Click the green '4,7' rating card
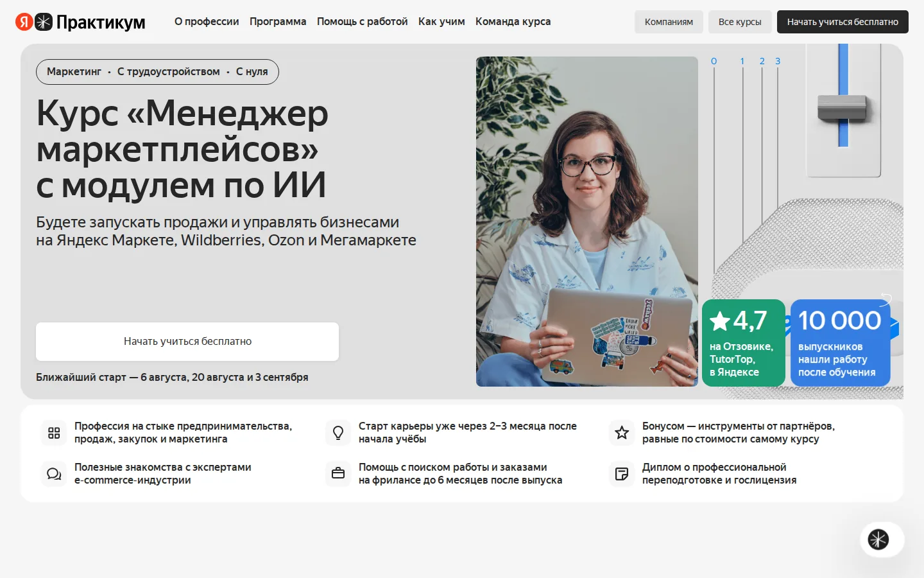Image resolution: width=924 pixels, height=578 pixels. [x=744, y=343]
